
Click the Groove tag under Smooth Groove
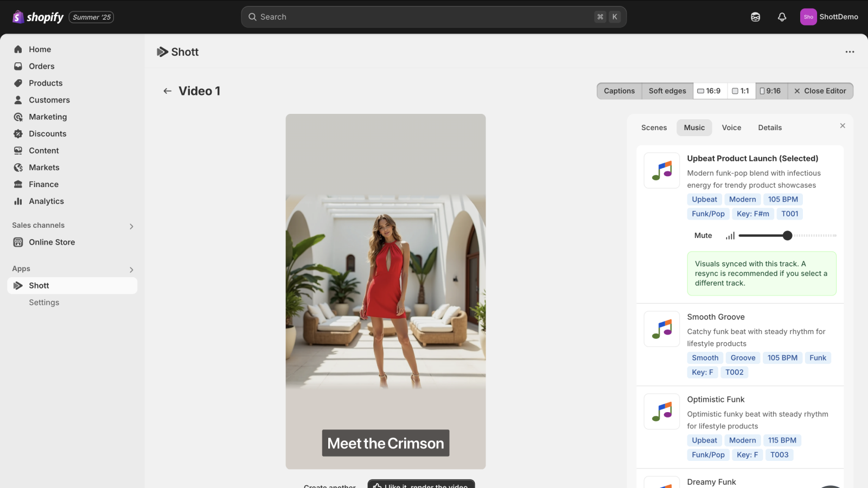[x=743, y=358]
